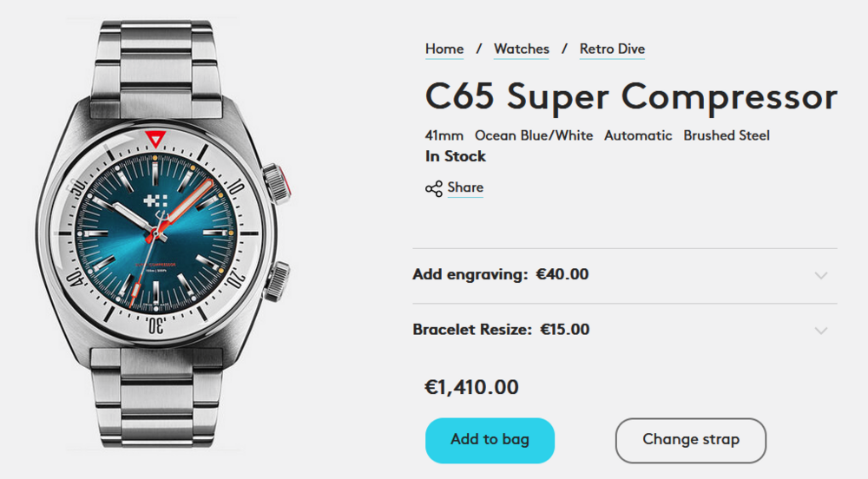Click the Automatic movement label
Viewport: 868px width, 479px height.
(x=638, y=135)
